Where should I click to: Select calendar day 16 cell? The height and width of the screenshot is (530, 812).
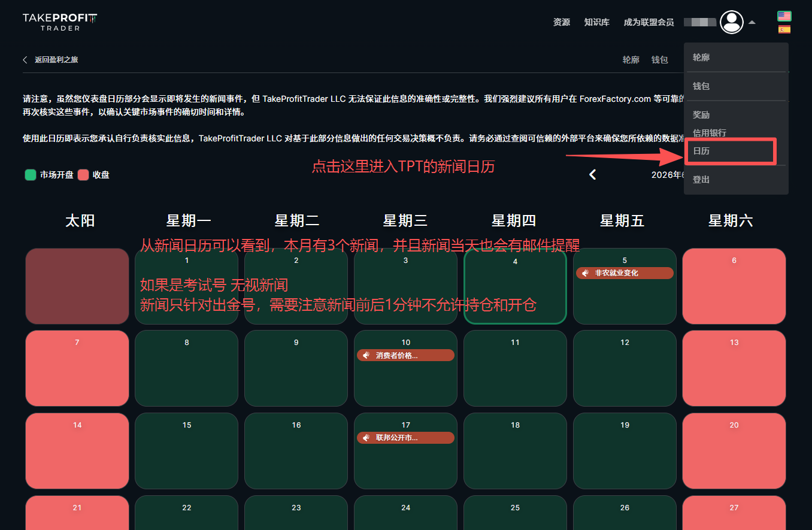click(x=296, y=451)
